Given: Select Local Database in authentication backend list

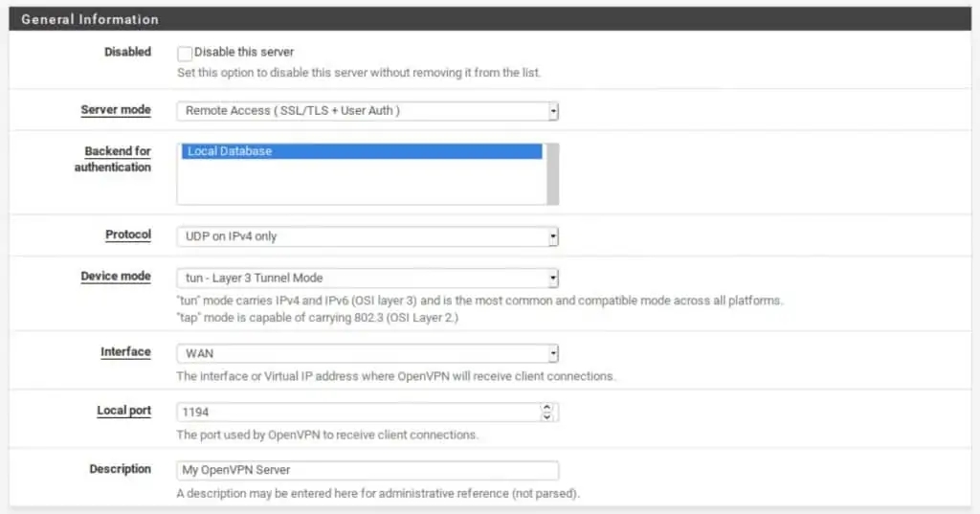Looking at the screenshot, I should click(x=360, y=151).
